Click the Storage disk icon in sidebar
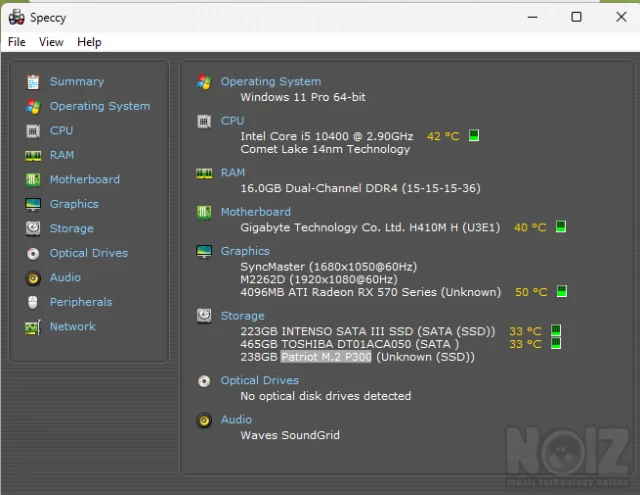Viewport: 640px width, 495px height. click(33, 229)
